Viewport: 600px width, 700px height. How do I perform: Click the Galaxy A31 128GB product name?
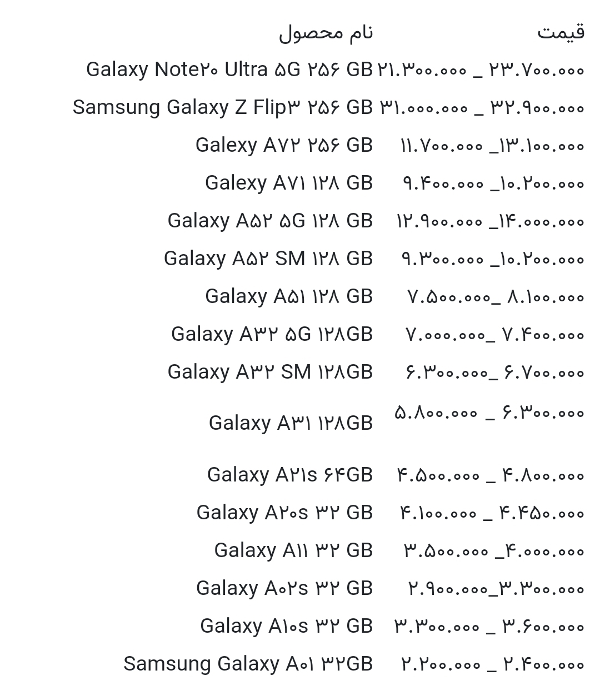pyautogui.click(x=291, y=423)
